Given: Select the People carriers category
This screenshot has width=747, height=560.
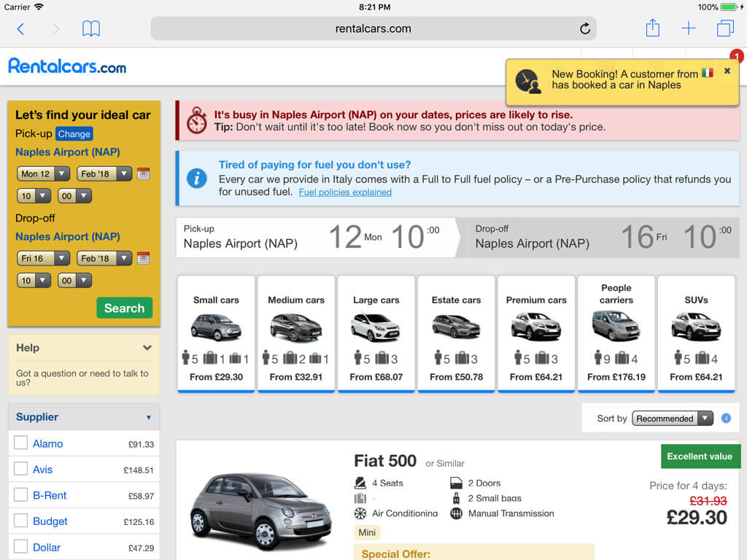Looking at the screenshot, I should [x=616, y=334].
